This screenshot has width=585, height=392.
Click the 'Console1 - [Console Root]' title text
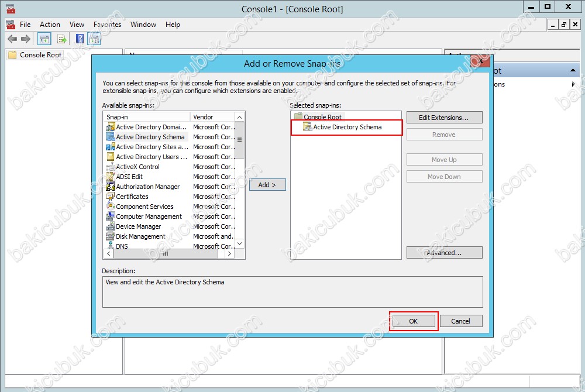tap(292, 9)
